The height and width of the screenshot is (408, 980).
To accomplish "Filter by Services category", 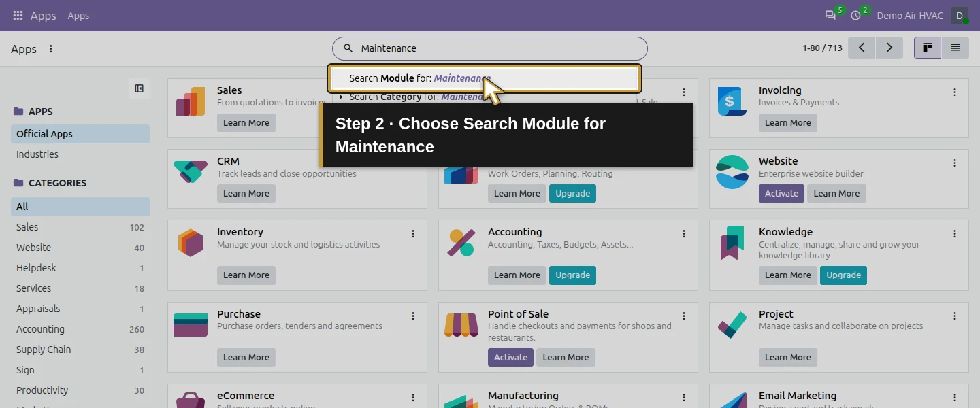I will [x=80, y=288].
